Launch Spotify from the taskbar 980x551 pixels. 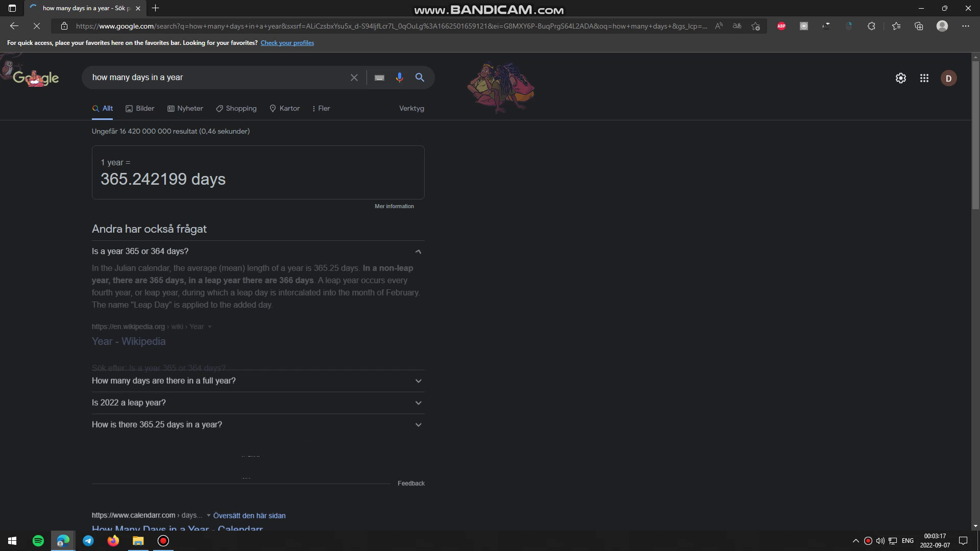(38, 540)
